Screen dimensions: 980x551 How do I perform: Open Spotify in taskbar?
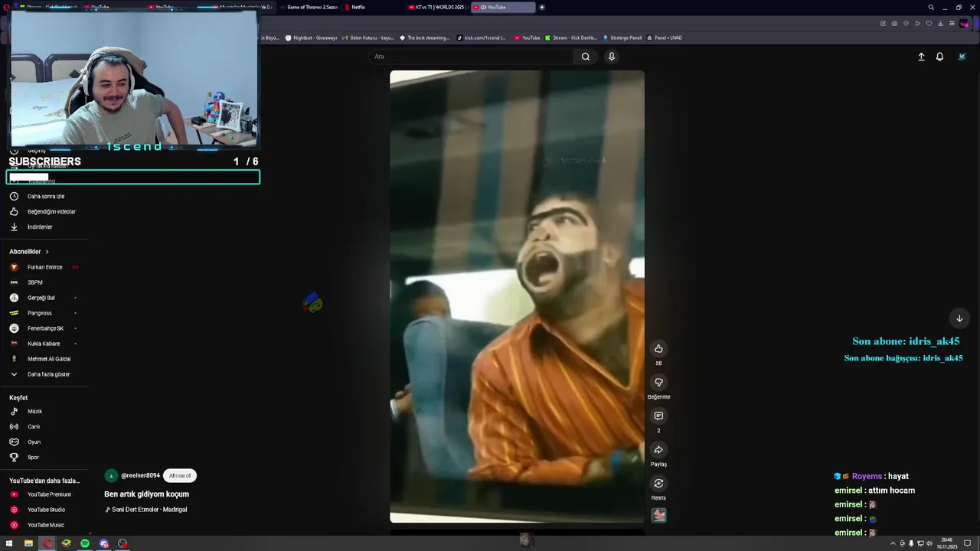pyautogui.click(x=85, y=543)
